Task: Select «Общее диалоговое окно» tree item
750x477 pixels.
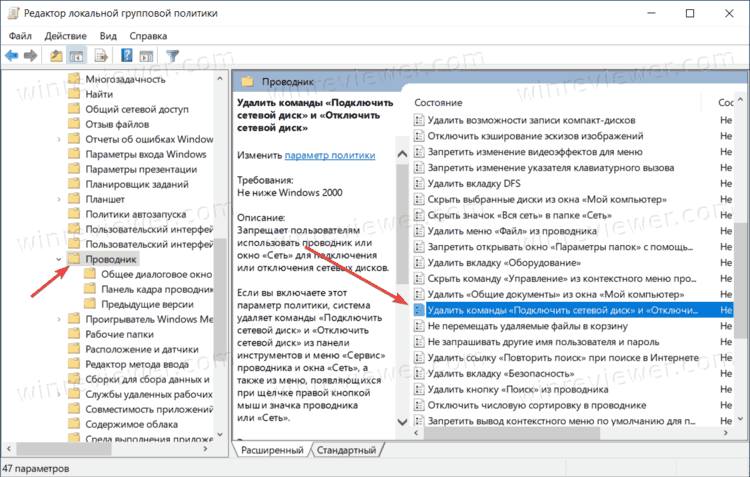Action: pyautogui.click(x=156, y=274)
